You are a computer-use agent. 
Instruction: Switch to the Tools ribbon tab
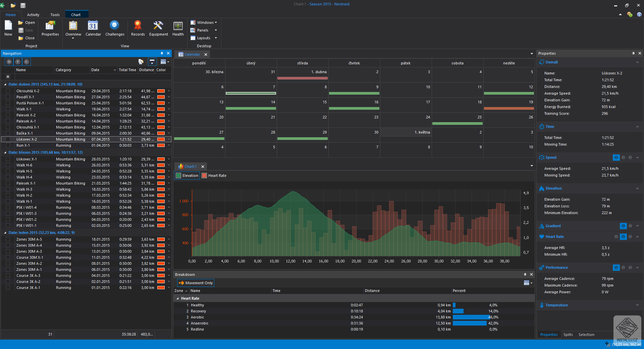55,15
